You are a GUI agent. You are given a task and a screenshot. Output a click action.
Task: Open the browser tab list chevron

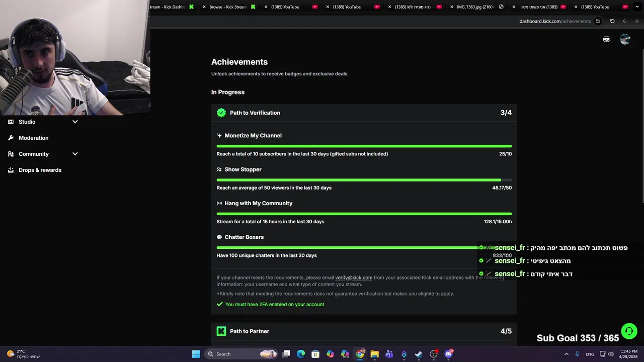(637, 7)
